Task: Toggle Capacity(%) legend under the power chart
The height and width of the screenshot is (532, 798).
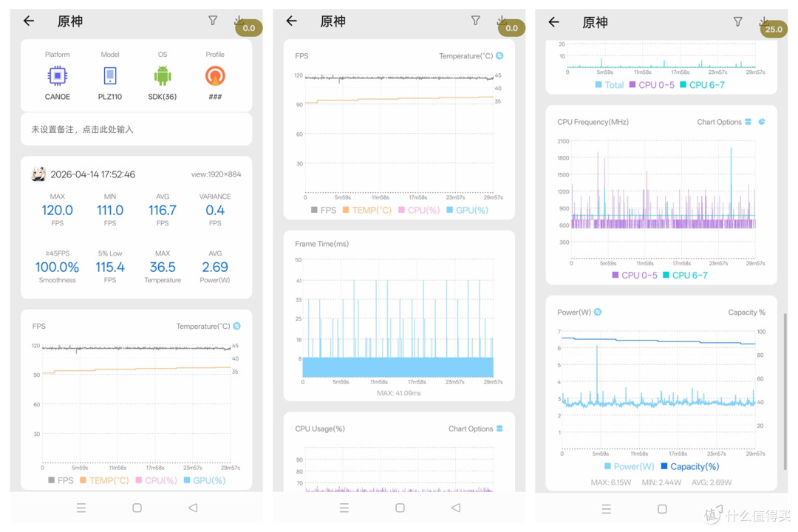Action: (690, 466)
